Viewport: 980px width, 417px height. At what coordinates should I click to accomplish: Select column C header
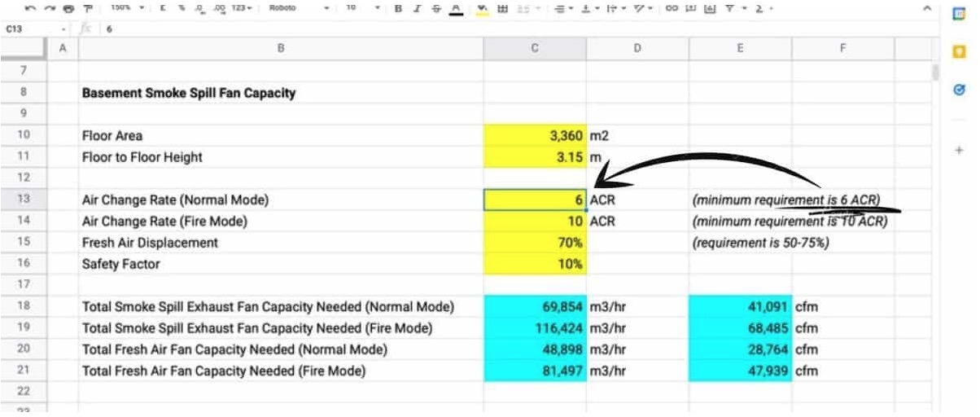click(x=535, y=48)
